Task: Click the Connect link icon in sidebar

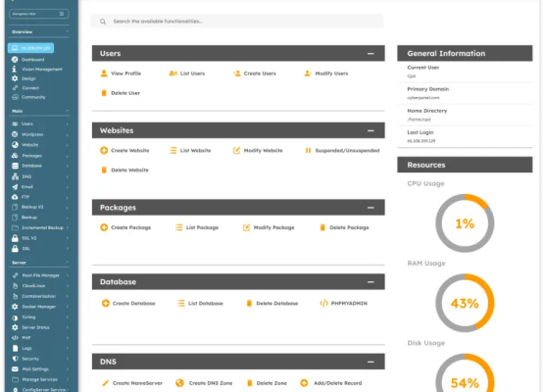Action: coord(15,88)
